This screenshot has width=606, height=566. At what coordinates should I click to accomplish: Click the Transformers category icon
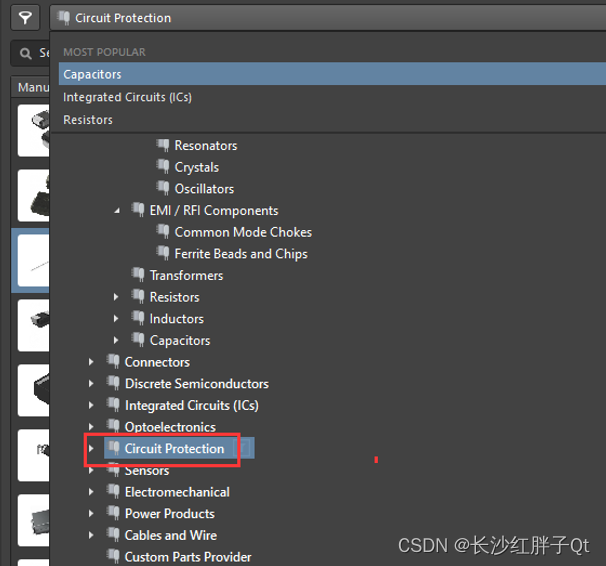click(x=138, y=275)
